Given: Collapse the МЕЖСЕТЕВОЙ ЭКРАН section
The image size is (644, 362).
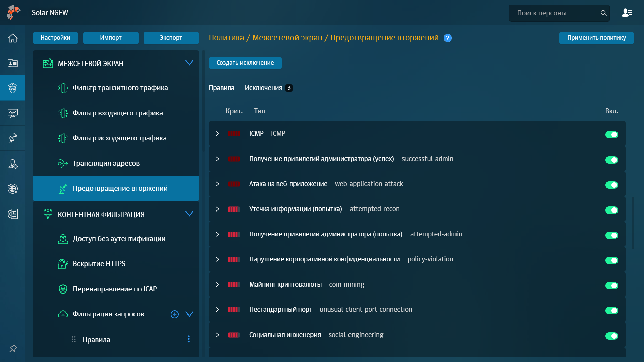Looking at the screenshot, I should (x=189, y=63).
